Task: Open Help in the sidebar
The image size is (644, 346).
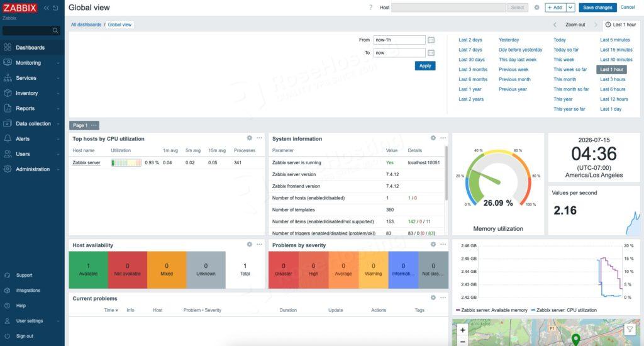Action: [32, 306]
